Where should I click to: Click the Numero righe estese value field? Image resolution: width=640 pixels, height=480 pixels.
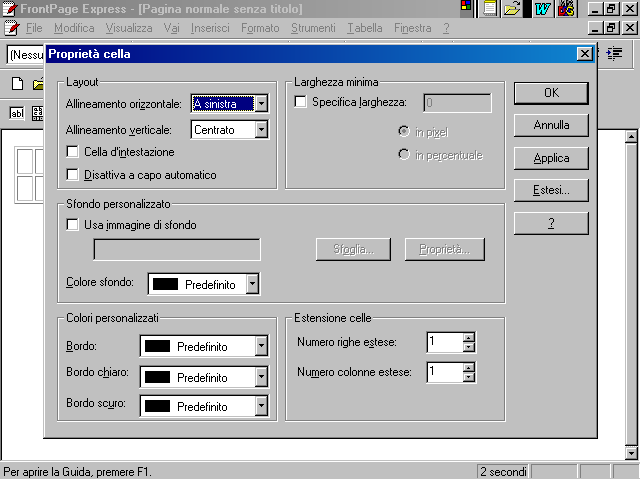click(x=445, y=342)
